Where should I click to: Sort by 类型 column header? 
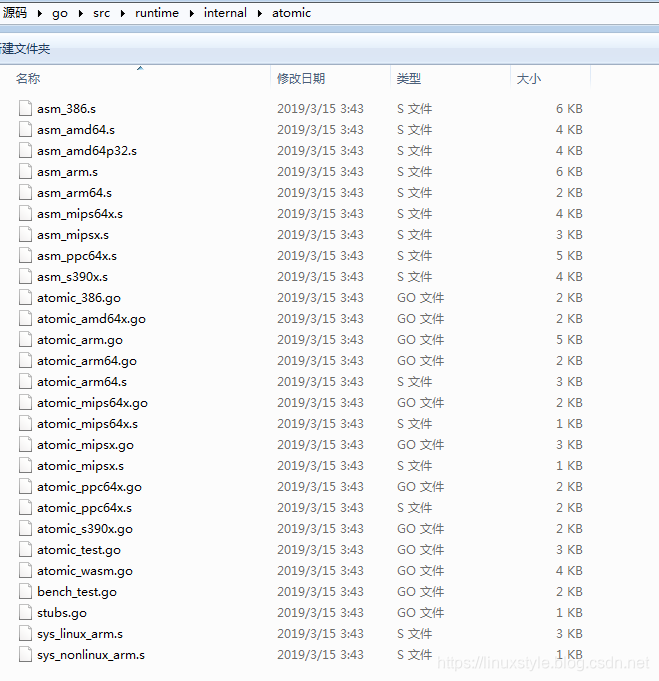click(409, 79)
